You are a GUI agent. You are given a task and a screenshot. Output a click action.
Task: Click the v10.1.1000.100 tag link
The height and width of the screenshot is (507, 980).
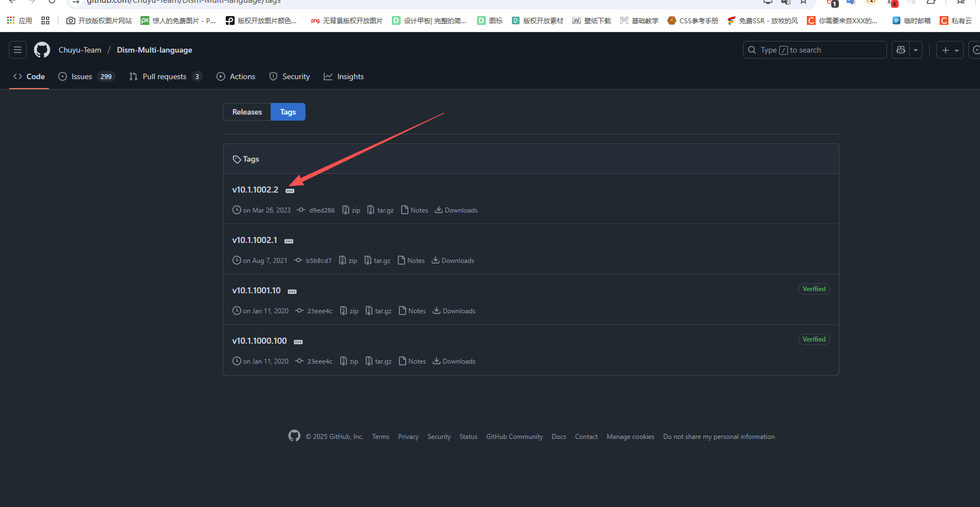(260, 341)
